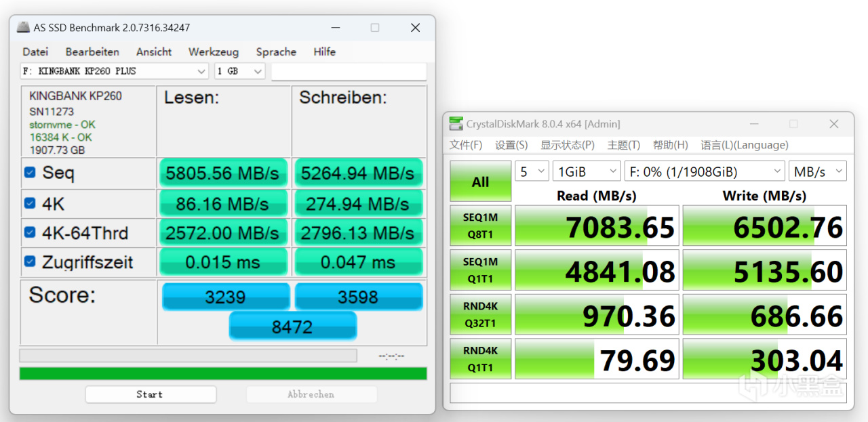Screen dimensions: 868x422
Task: Open the Hilfe menu in AS SSD
Action: [x=325, y=51]
